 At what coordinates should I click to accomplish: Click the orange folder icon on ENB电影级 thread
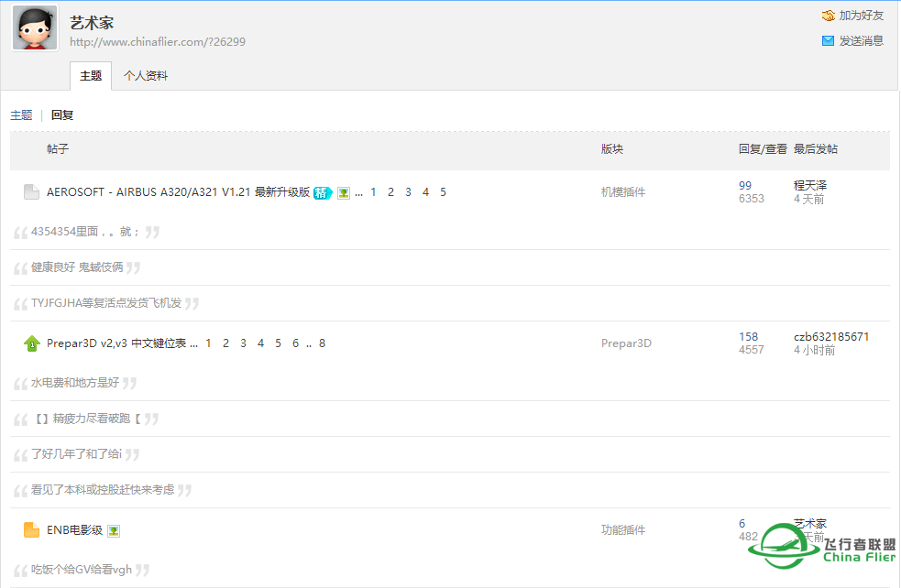[31, 530]
